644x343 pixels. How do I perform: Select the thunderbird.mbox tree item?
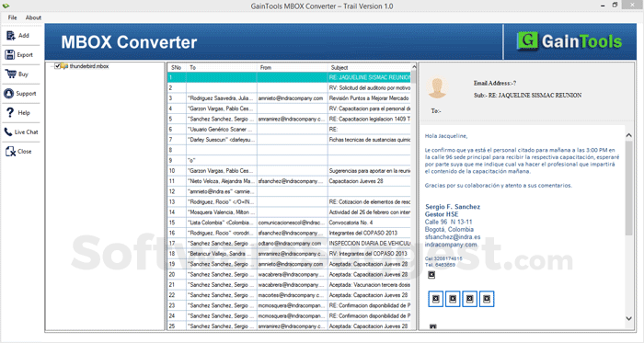[88, 66]
